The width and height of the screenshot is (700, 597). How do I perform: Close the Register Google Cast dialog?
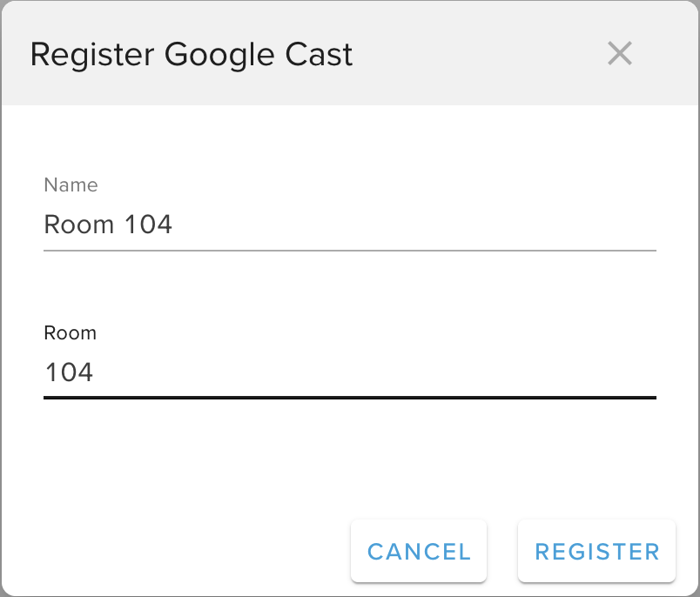click(x=619, y=54)
